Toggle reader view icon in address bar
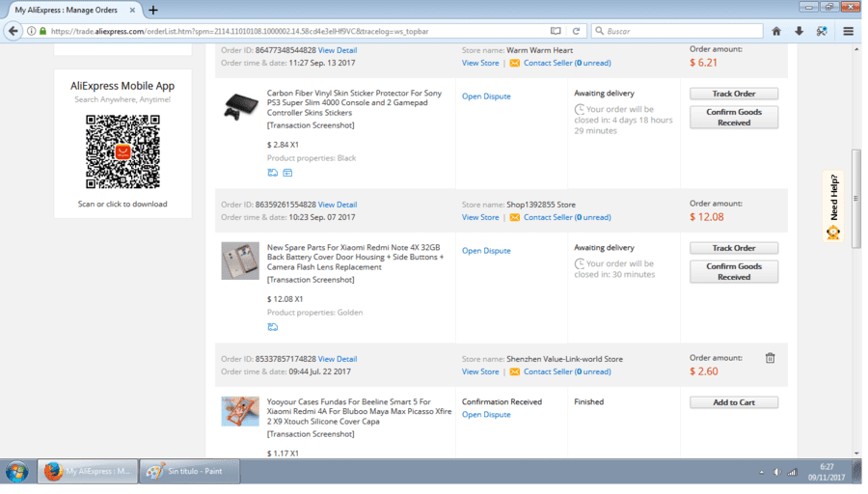This screenshot has width=868, height=494. tap(556, 32)
